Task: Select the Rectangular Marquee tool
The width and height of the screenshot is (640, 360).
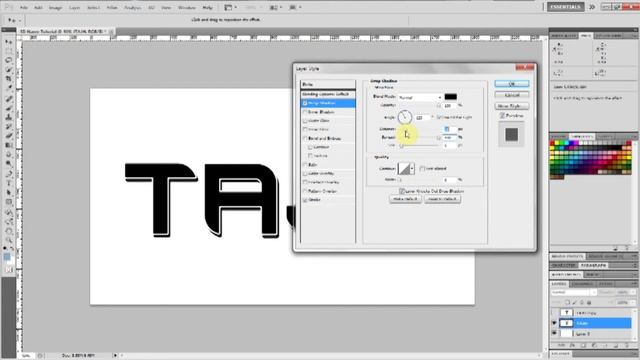Action: pos(8,51)
